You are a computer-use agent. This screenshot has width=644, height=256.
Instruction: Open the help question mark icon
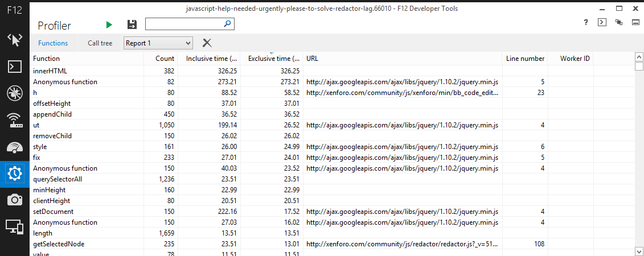pyautogui.click(x=586, y=22)
